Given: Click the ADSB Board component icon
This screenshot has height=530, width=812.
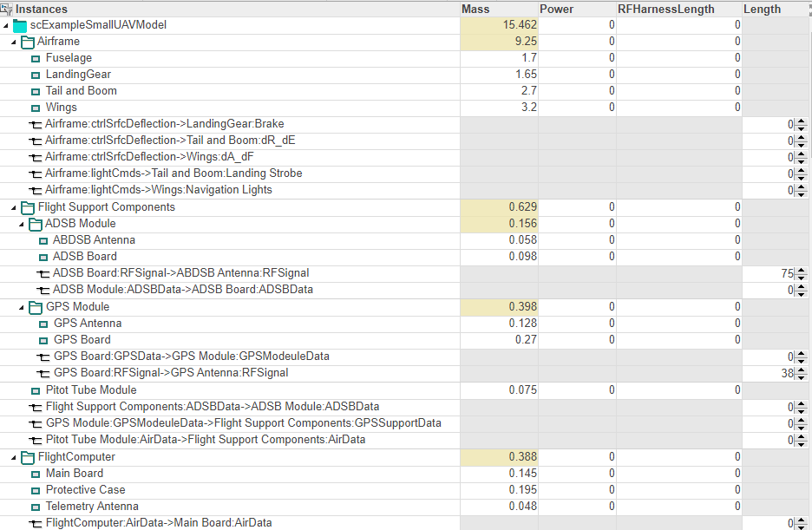Looking at the screenshot, I should click(x=43, y=258).
